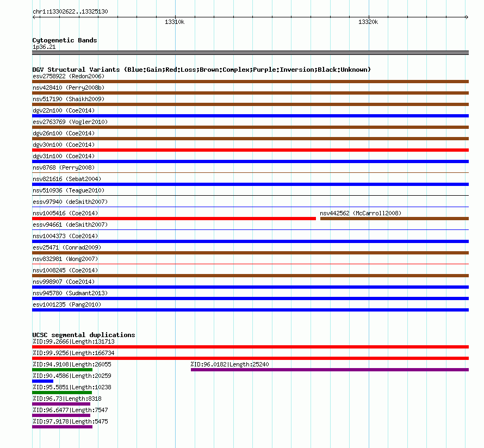Select dgv31n100 (Coe2014) label
Screen dimensions: 484x448
coord(64,156)
